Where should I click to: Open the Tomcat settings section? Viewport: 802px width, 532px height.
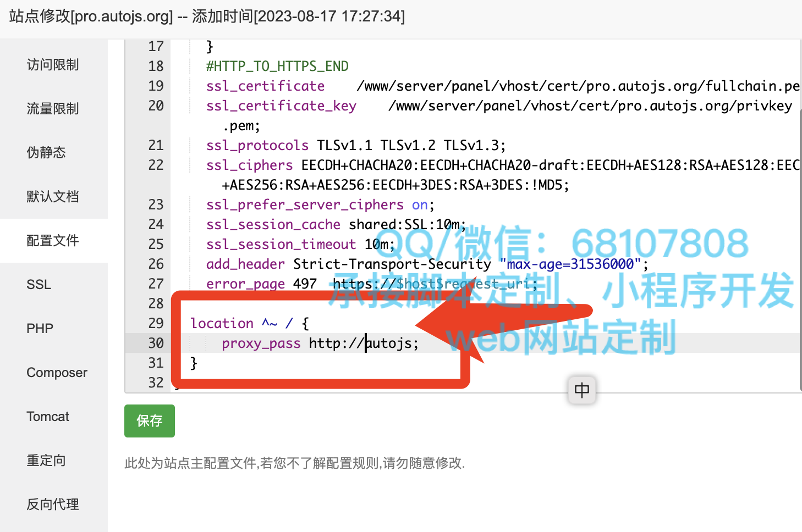47,416
